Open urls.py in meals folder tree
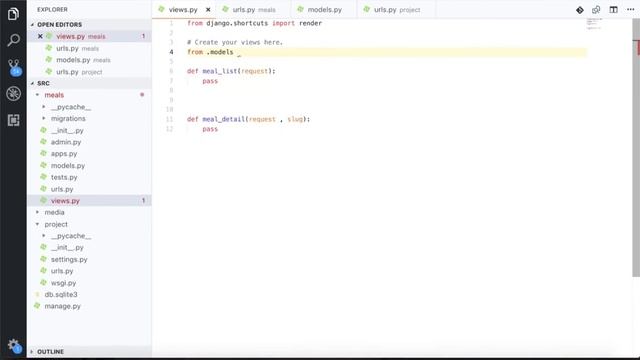Screen dimensions: 640x360 [x=62, y=189]
